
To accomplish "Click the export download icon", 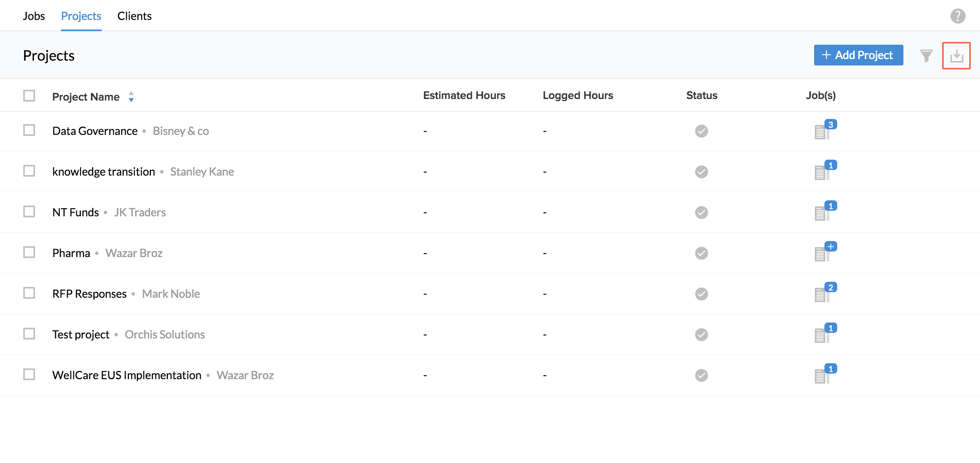I will tap(956, 56).
